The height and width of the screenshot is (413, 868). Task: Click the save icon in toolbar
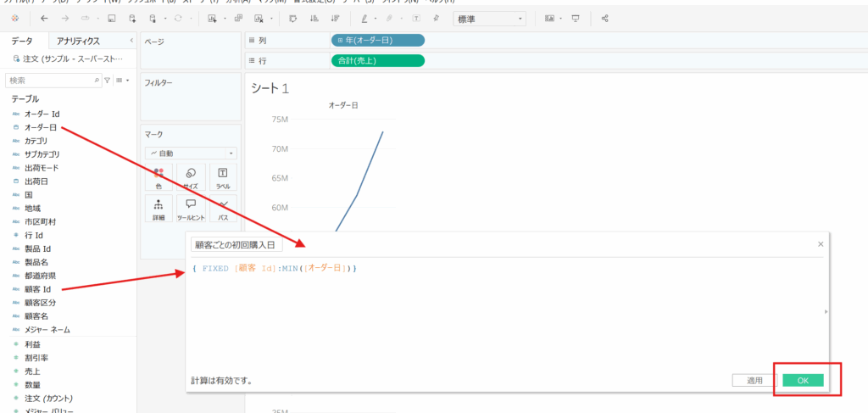pos(111,18)
